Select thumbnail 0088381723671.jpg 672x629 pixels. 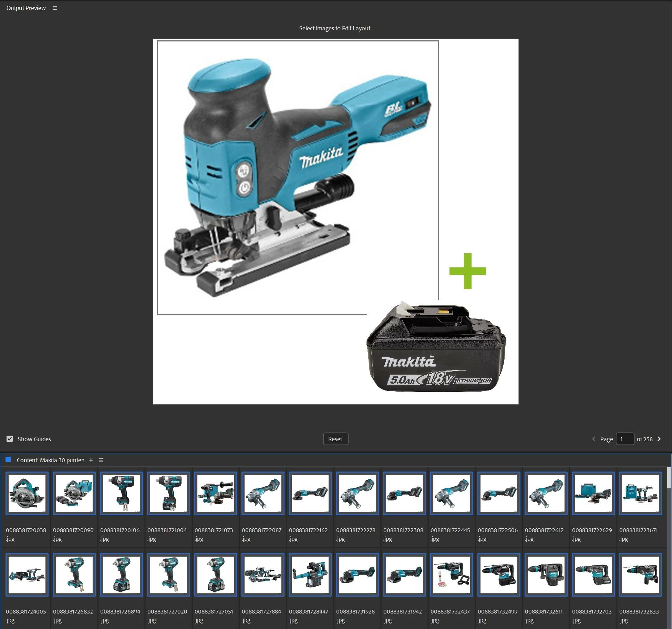point(640,493)
